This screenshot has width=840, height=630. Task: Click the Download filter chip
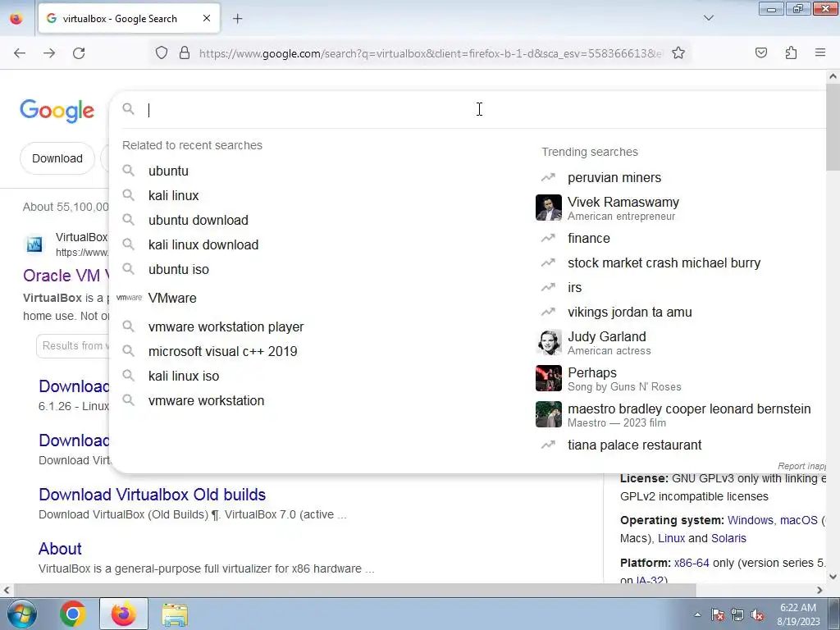pyautogui.click(x=57, y=158)
